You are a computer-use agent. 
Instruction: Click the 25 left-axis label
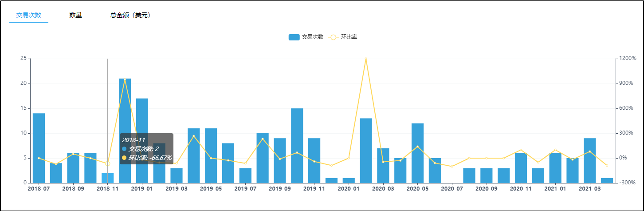pyautogui.click(x=24, y=59)
